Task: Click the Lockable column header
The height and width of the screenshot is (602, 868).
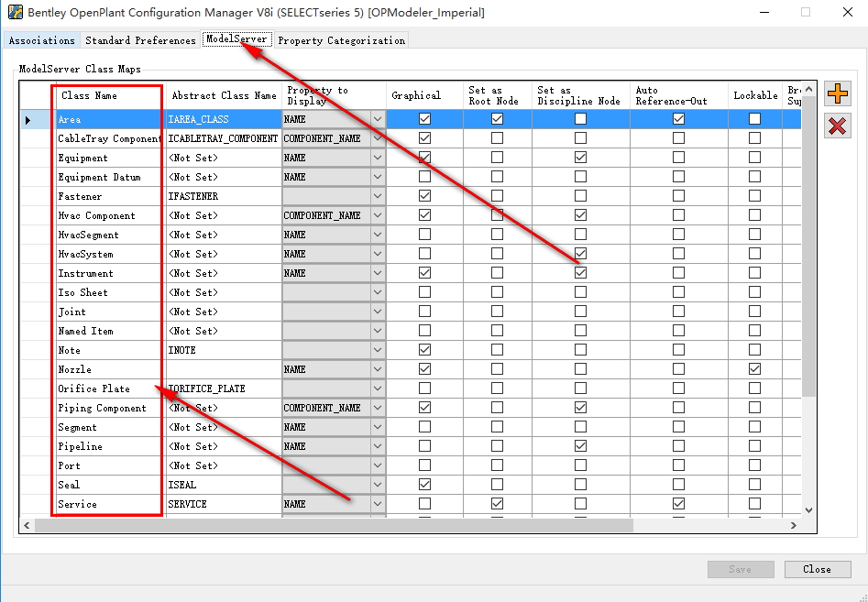Action: click(755, 95)
